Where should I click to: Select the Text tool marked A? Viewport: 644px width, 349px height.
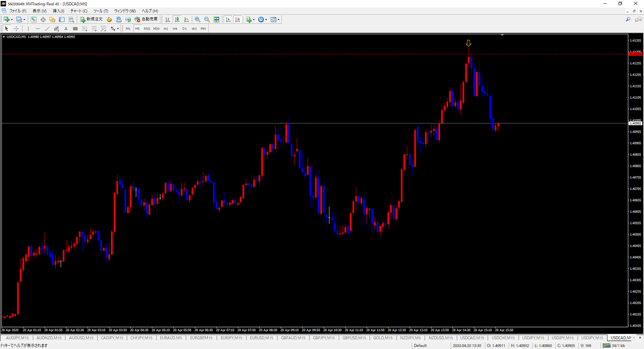coord(66,28)
